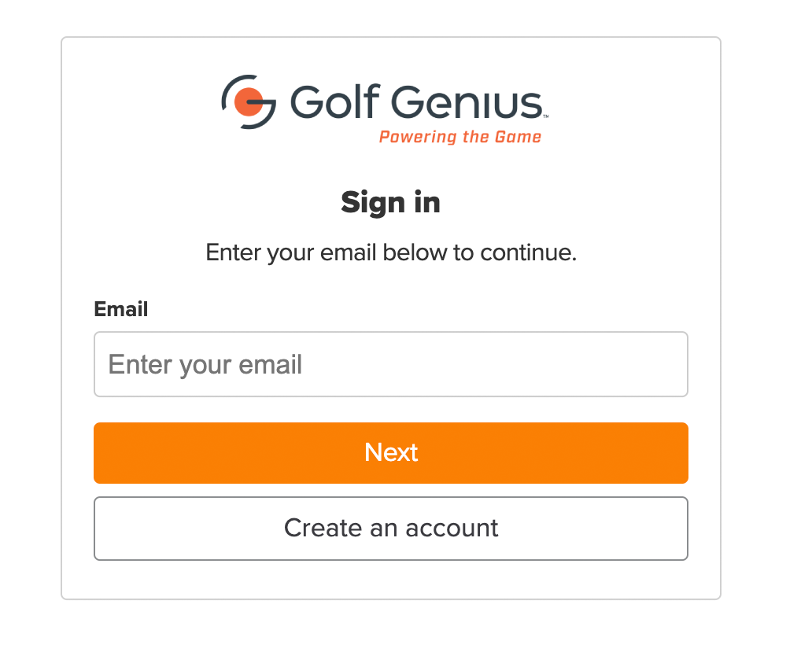Click the 'Enter your email below to continue' text
The image size is (812, 652).
click(391, 252)
